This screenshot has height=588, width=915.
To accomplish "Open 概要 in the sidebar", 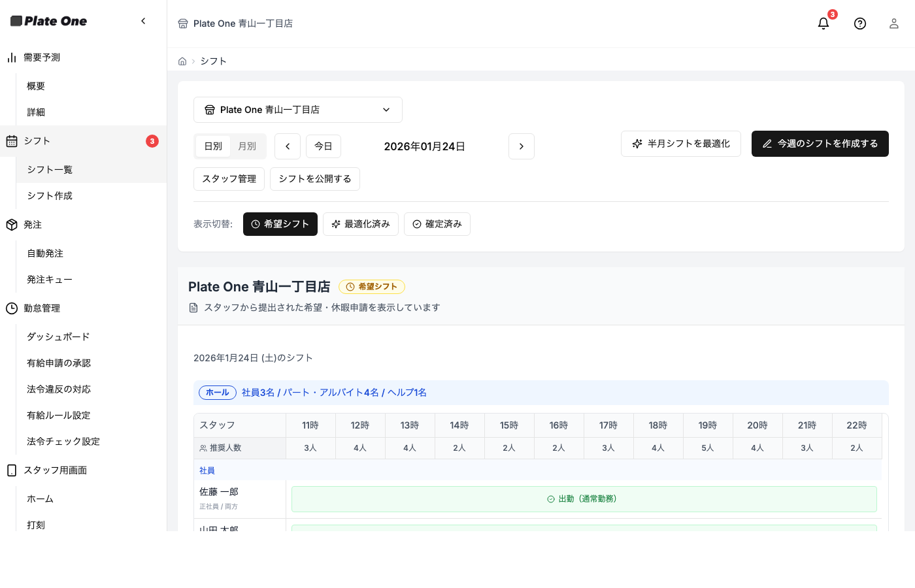I will (x=36, y=86).
